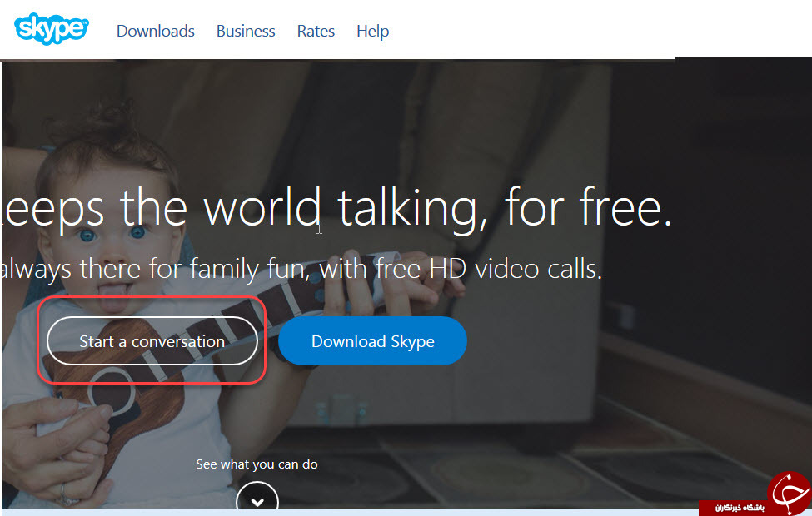Go to the Rates page
The height and width of the screenshot is (516, 812).
tap(316, 31)
